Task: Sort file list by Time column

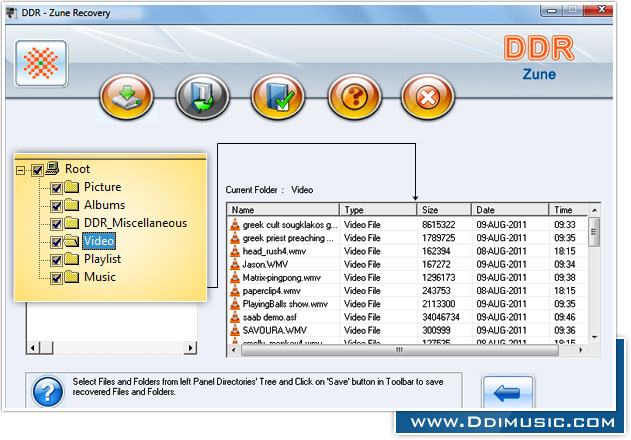Action: (568, 210)
